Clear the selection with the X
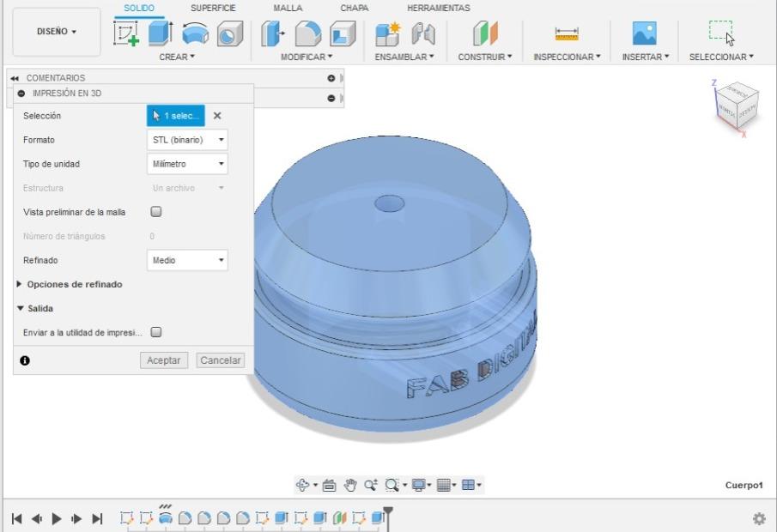 [x=217, y=116]
